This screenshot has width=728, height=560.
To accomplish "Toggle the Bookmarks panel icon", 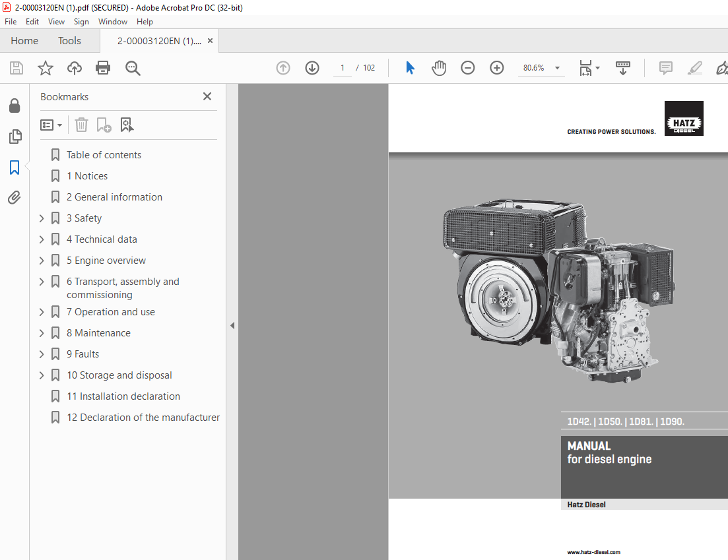I will coord(15,168).
